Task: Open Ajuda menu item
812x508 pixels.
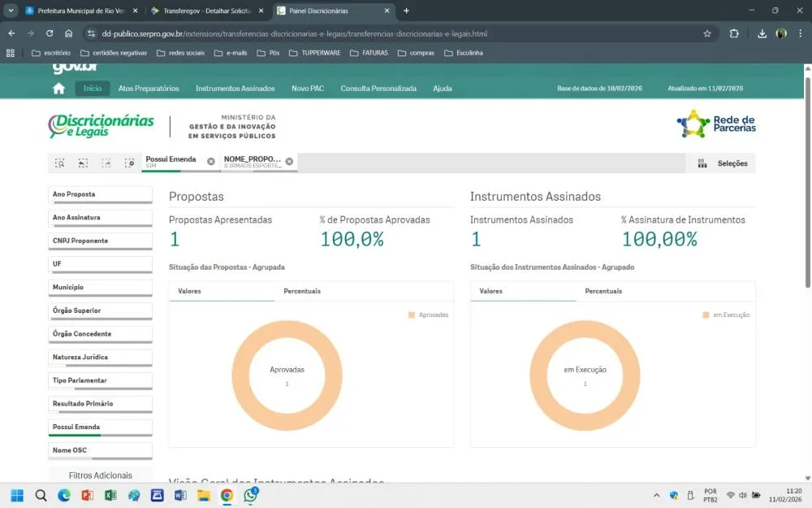Action: (x=443, y=89)
